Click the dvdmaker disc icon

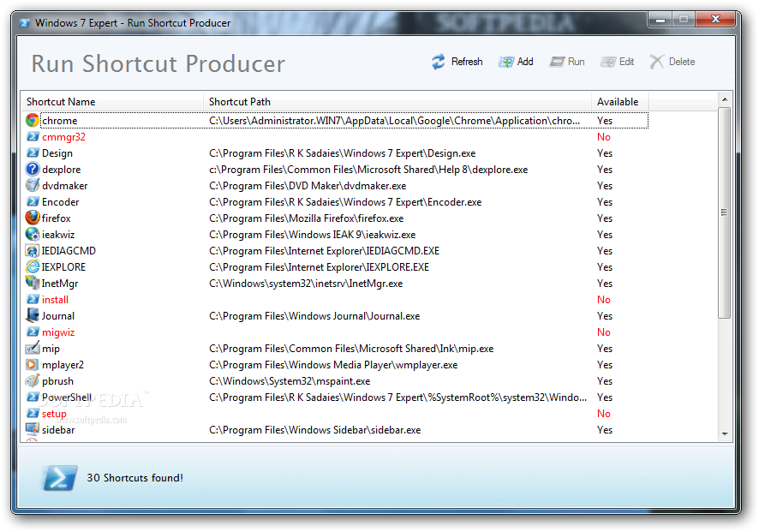click(33, 185)
